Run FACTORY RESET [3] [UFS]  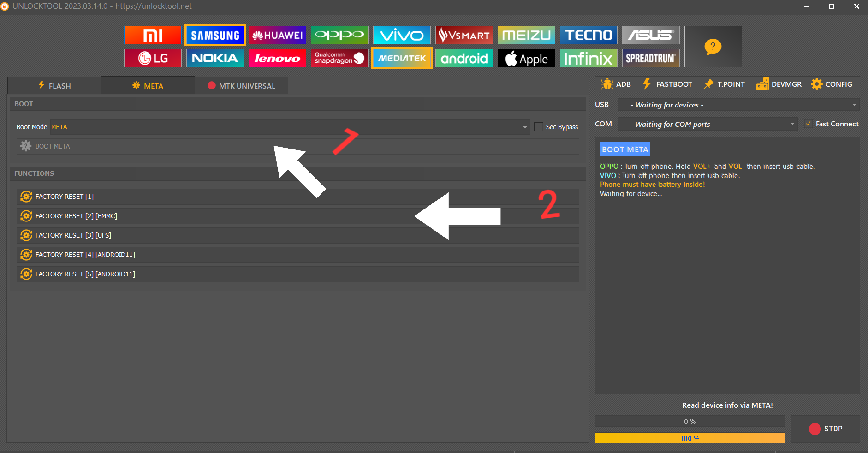pyautogui.click(x=298, y=235)
